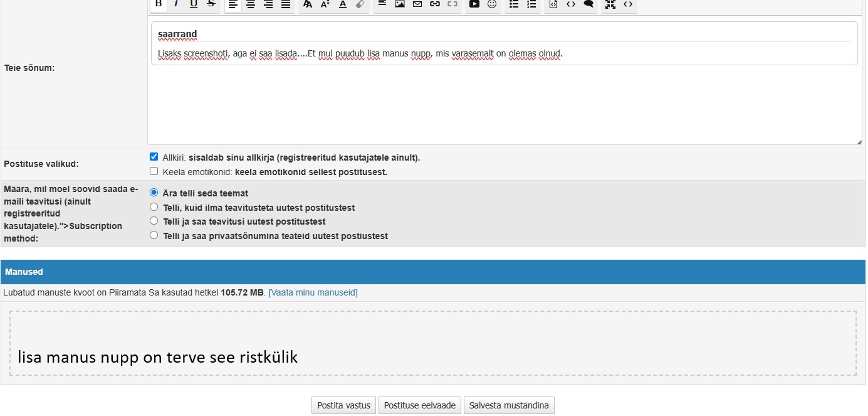The image size is (868, 416).
Task: Insert a hyperlink with link icon
Action: click(x=435, y=4)
